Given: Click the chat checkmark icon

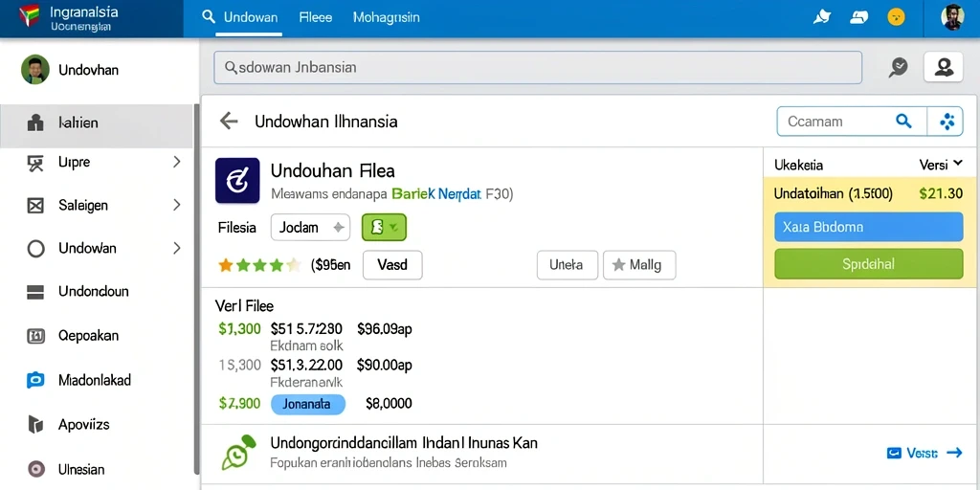Looking at the screenshot, I should tap(898, 67).
